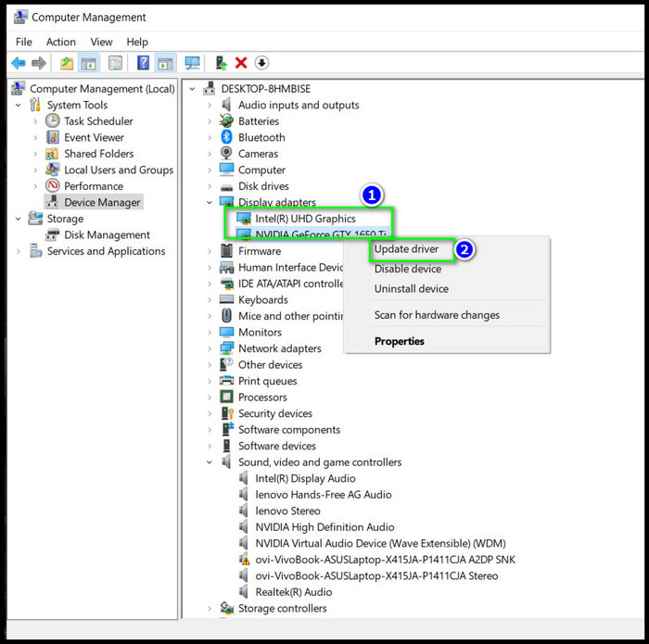This screenshot has height=644, width=649.
Task: Expand the Task Scheduler node
Action: [x=35, y=121]
